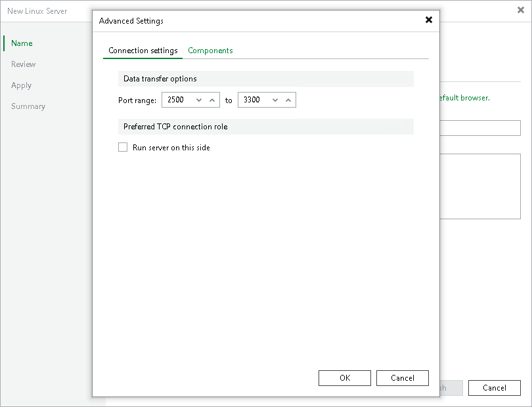Close Advanced Settings with the X icon
The image size is (532, 407).
click(429, 20)
